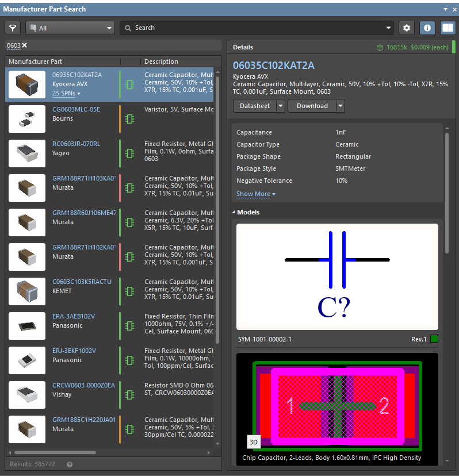Screen dimensions: 459x476
Task: Switch footprint preview to 3D view
Action: tap(254, 442)
